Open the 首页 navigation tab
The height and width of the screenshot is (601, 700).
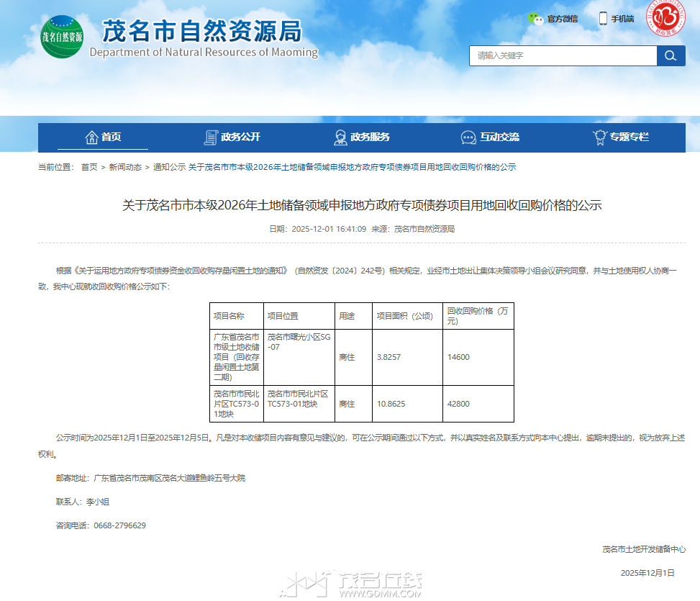[112, 137]
